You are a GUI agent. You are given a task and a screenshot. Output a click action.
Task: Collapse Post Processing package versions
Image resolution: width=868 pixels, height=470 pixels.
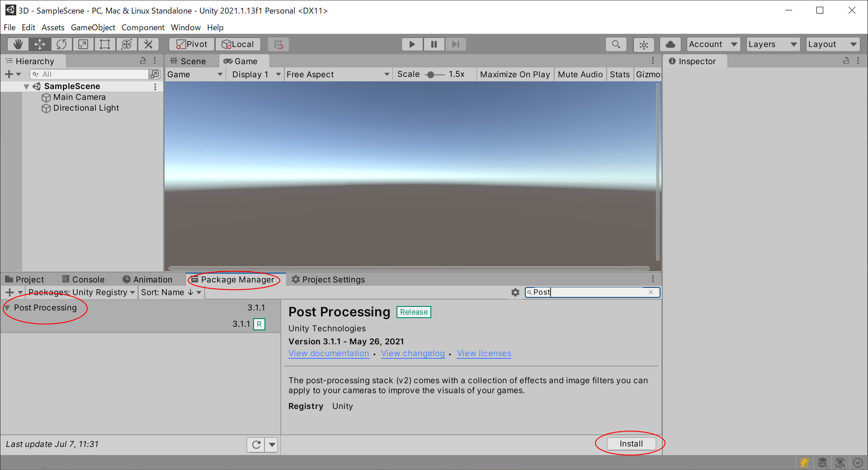pyautogui.click(x=7, y=308)
